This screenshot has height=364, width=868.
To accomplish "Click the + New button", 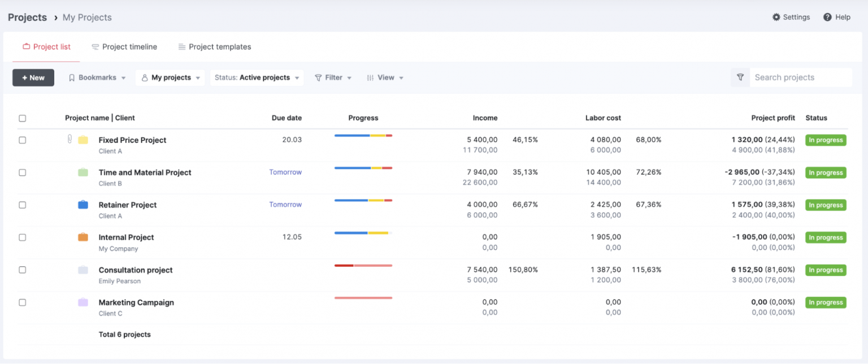I will tap(33, 77).
